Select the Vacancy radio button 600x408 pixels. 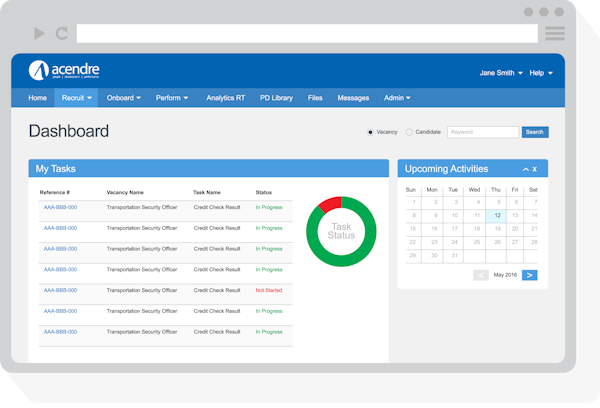370,132
